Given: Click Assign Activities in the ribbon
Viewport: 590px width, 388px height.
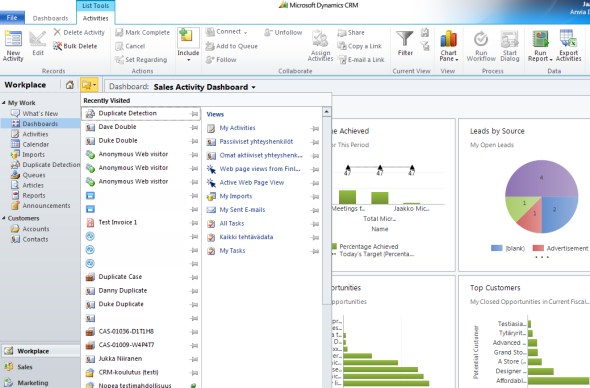Looking at the screenshot, I should point(320,45).
